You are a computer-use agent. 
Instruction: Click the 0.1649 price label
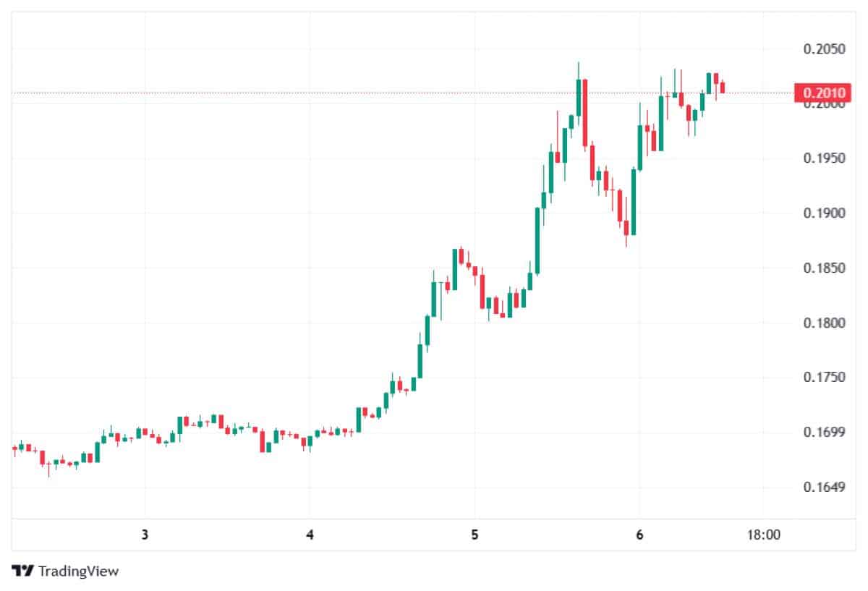(x=824, y=487)
